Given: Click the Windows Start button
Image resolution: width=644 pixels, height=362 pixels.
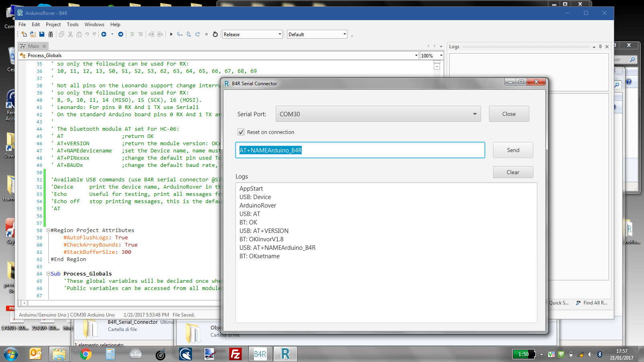Looking at the screenshot, I should pos(11,354).
